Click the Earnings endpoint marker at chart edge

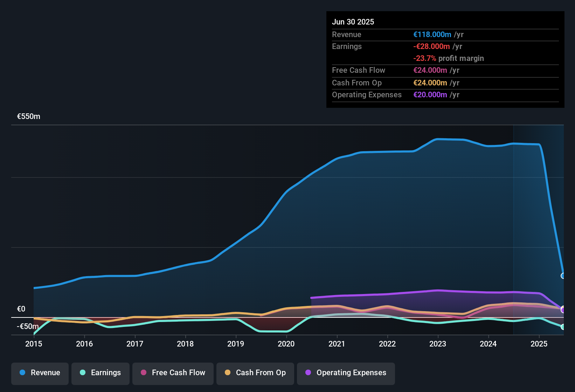[x=563, y=327]
